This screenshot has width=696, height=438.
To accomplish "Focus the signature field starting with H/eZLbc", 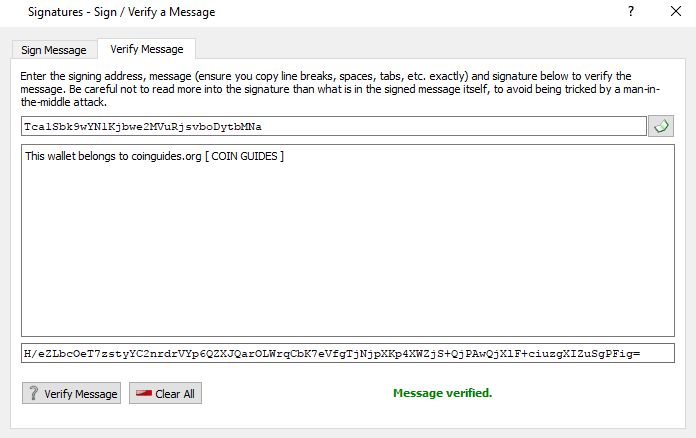I will tap(348, 353).
